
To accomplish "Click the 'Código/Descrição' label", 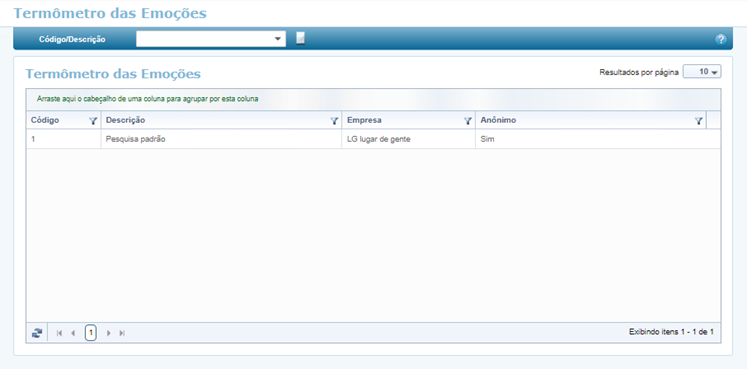I will pos(72,40).
